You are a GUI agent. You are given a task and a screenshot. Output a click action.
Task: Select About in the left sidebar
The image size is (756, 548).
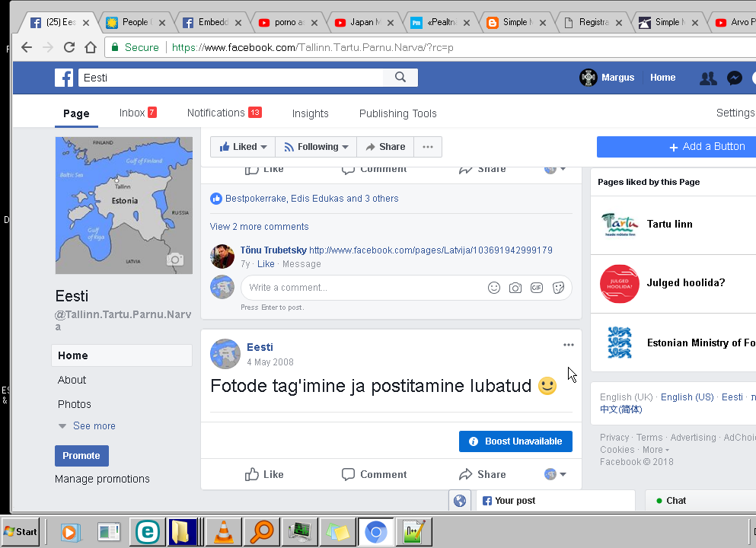click(72, 380)
